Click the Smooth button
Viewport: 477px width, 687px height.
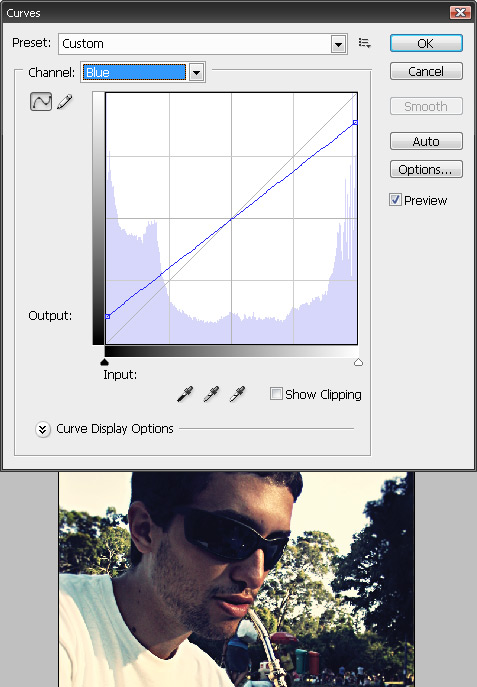(x=426, y=106)
